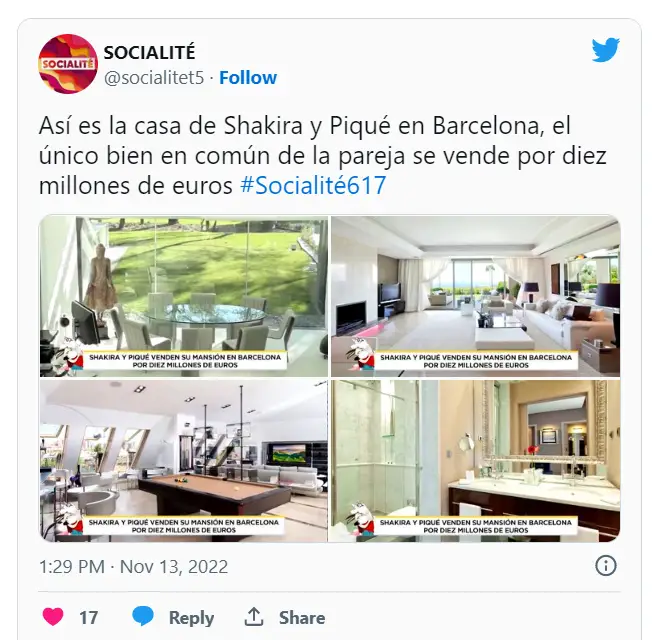Click the Twitter bird logo
The height and width of the screenshot is (640, 652).
[605, 49]
